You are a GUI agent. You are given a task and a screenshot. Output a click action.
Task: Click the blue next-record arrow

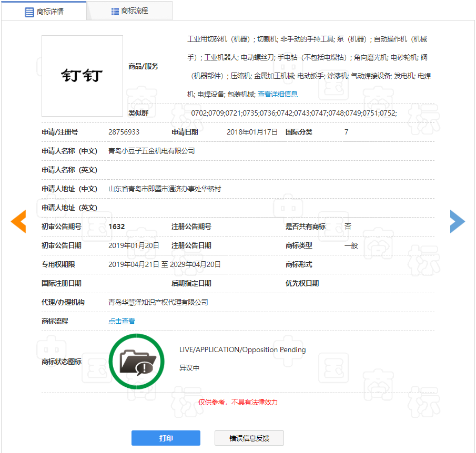pos(457,221)
